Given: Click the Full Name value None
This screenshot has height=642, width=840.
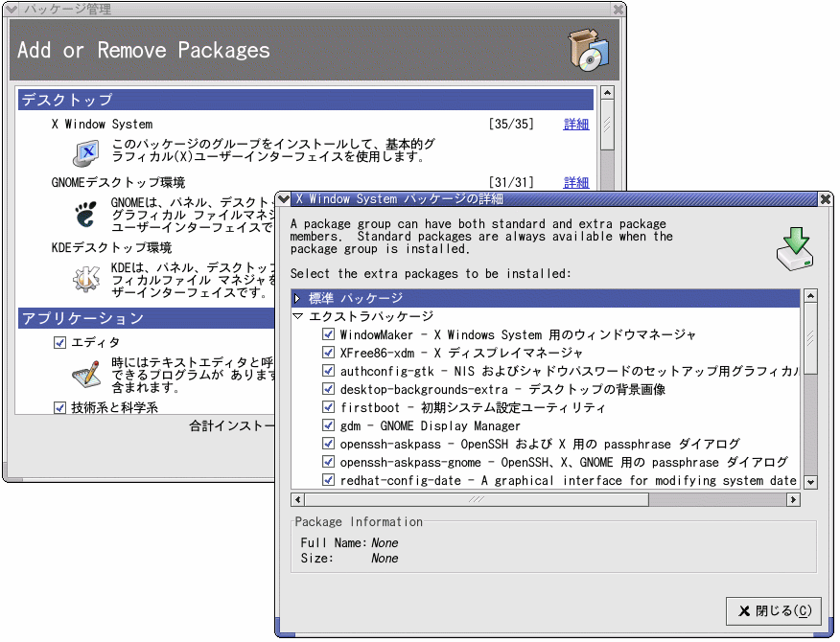Looking at the screenshot, I should (x=385, y=543).
